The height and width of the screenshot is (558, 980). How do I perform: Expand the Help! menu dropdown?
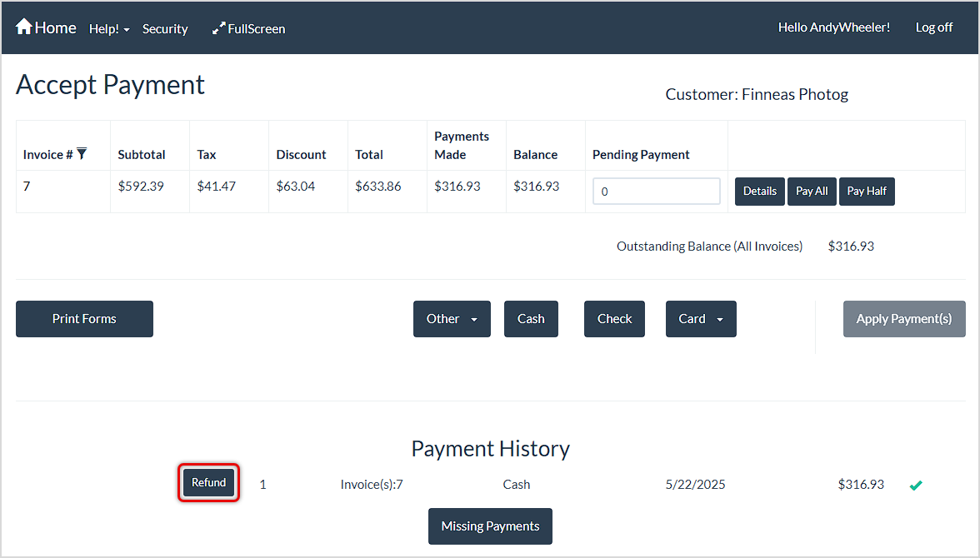coord(108,27)
